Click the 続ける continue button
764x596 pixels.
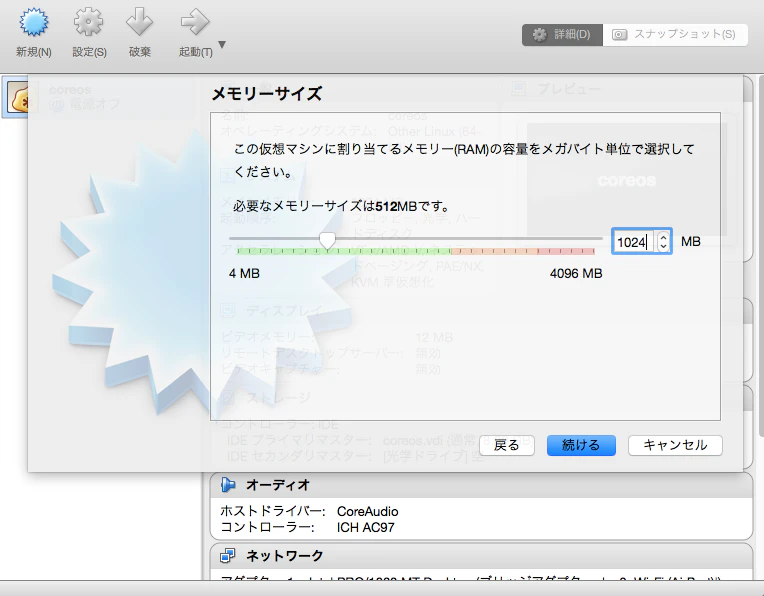click(581, 445)
